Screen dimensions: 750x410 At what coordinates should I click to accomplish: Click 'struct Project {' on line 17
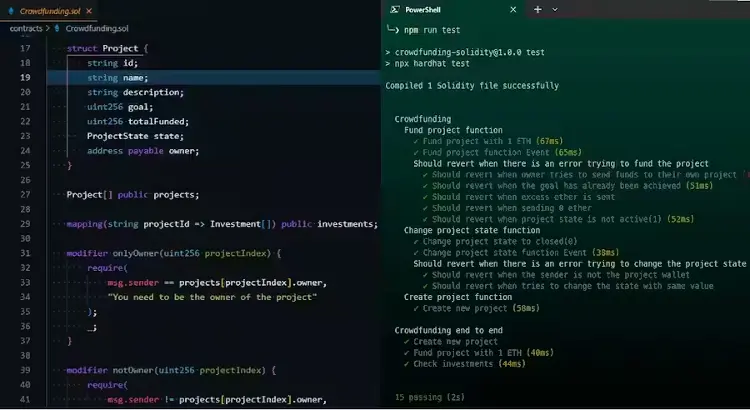(x=108, y=48)
